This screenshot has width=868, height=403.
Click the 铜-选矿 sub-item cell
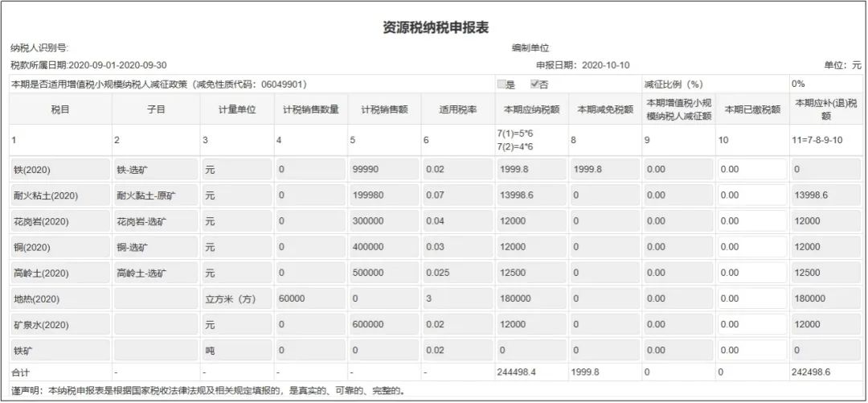pyautogui.click(x=156, y=247)
